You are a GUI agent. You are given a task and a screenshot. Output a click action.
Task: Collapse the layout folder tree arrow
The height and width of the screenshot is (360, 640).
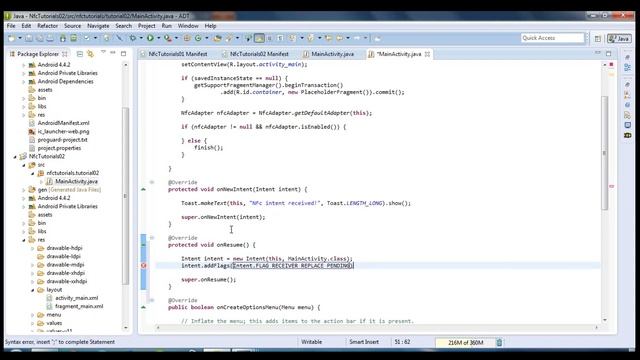pyautogui.click(x=33, y=290)
